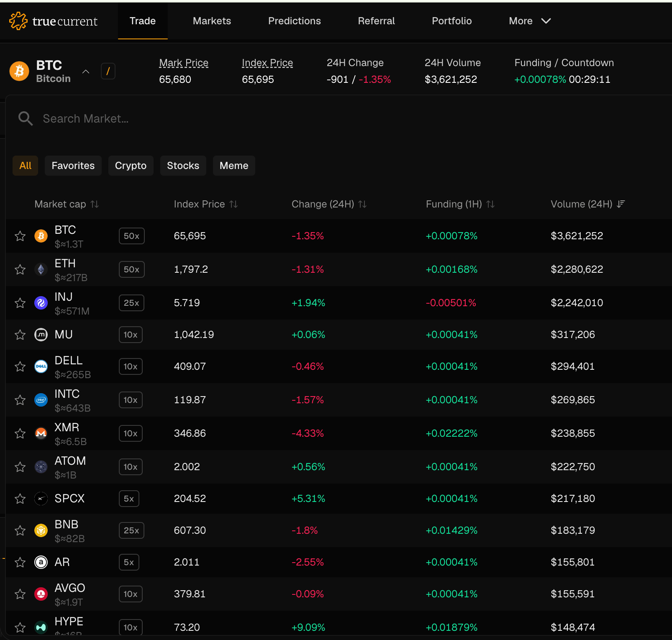Click the ETH coin icon in list

(41, 269)
